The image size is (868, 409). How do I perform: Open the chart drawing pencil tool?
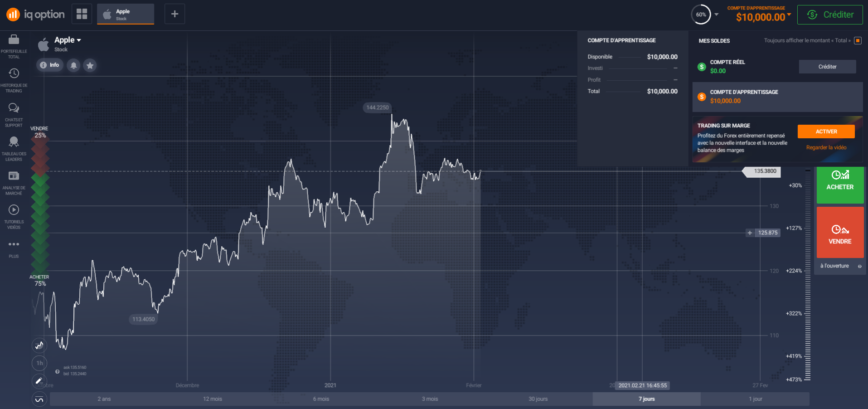pyautogui.click(x=39, y=381)
